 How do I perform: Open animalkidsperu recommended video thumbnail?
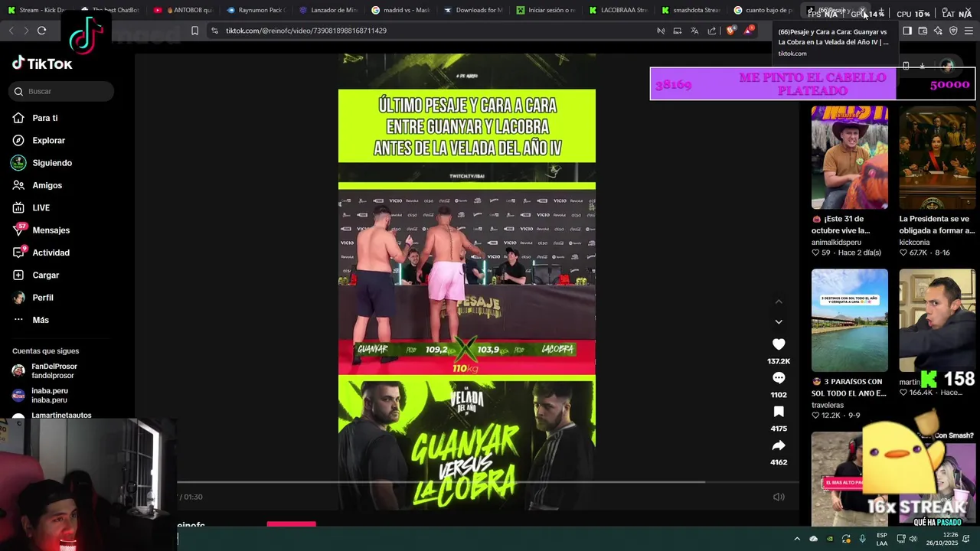[x=850, y=158]
